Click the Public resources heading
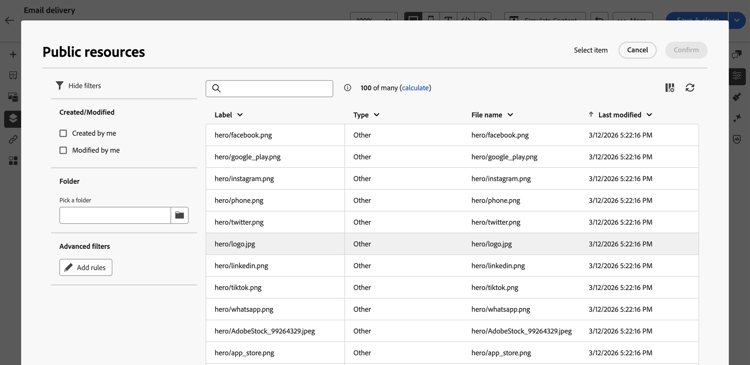This screenshot has width=750, height=365. click(x=94, y=52)
